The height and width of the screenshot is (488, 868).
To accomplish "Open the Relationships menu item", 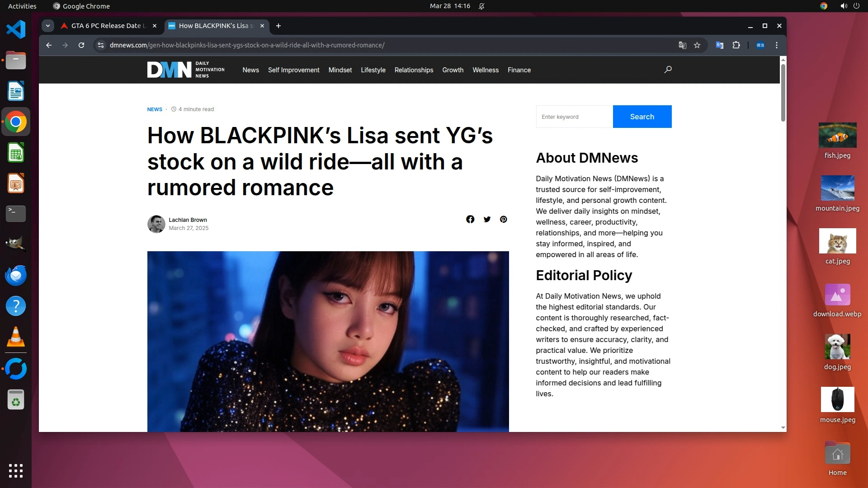I will click(413, 70).
